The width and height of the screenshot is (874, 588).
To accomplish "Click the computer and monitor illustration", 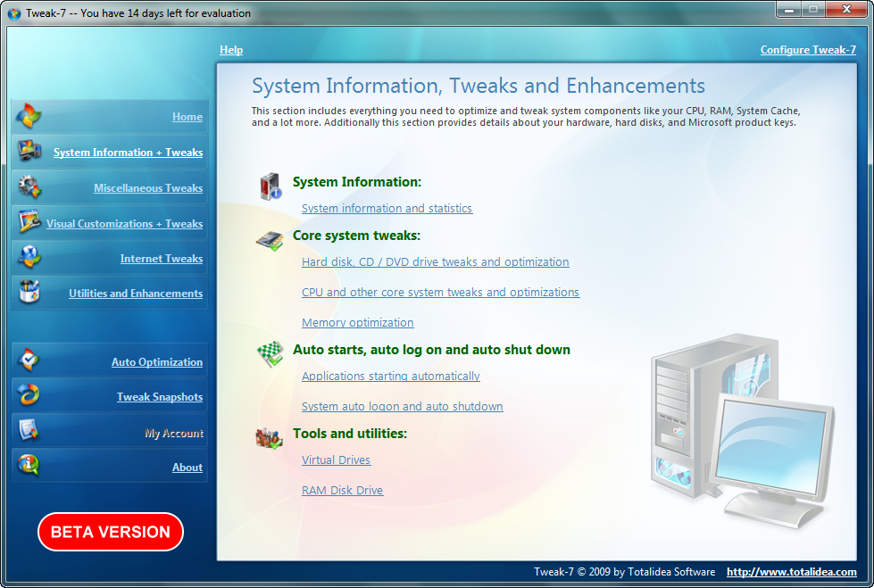I will (x=741, y=431).
